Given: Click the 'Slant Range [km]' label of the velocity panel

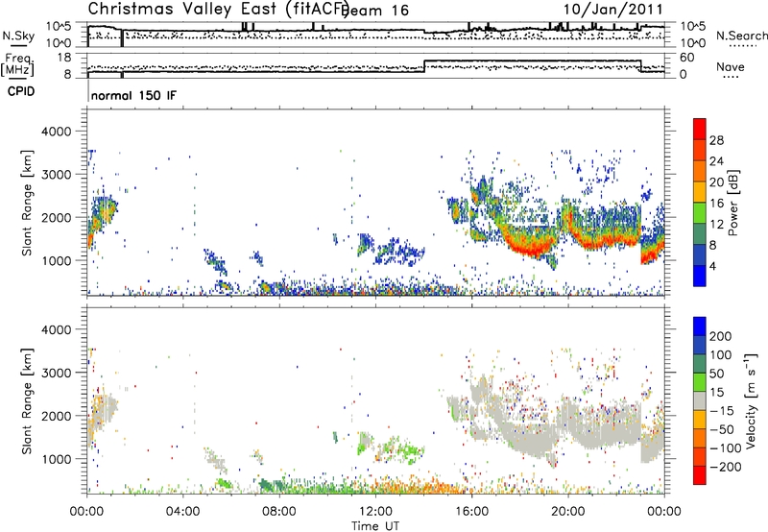Looking at the screenshot, I should 27,400.
